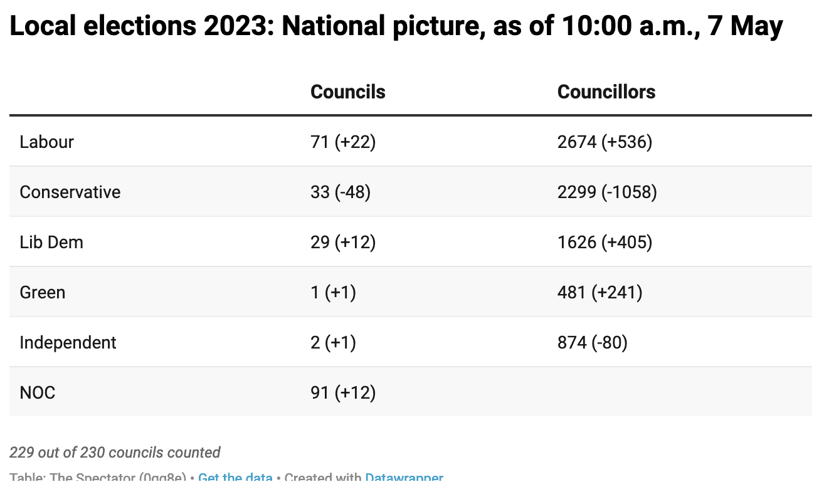Open the Datawrapper link
This screenshot has height=504, width=829.
click(x=404, y=478)
